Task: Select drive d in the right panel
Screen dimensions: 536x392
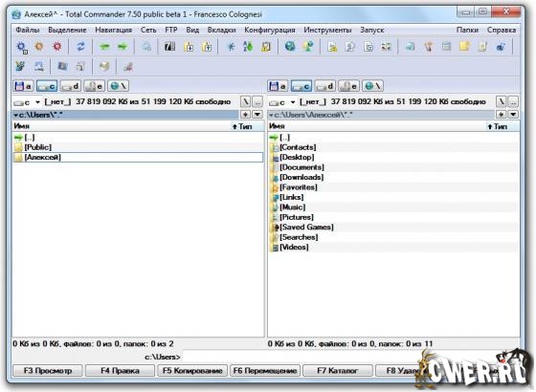Action: [325, 86]
